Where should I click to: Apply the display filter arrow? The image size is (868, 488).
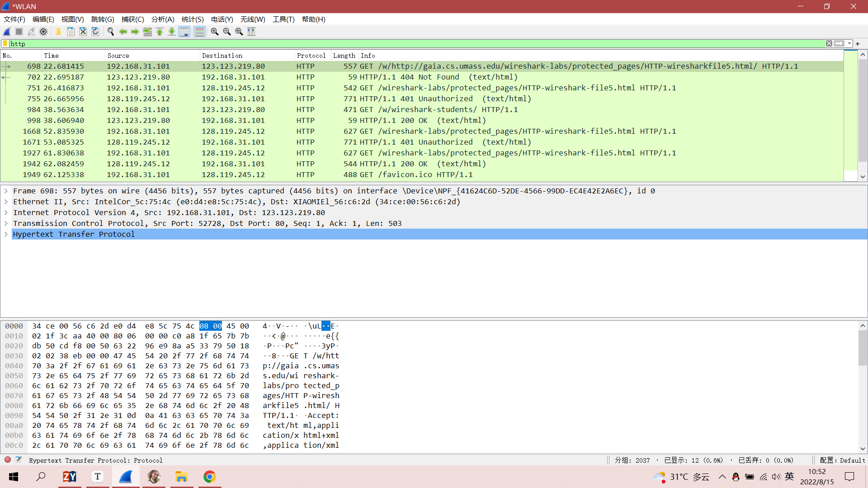click(x=840, y=44)
